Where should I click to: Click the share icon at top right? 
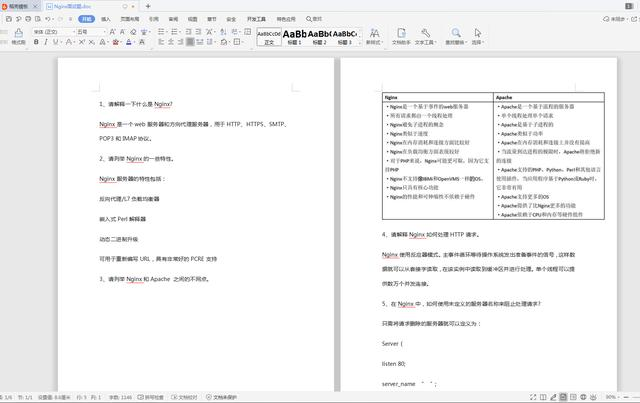point(634,19)
